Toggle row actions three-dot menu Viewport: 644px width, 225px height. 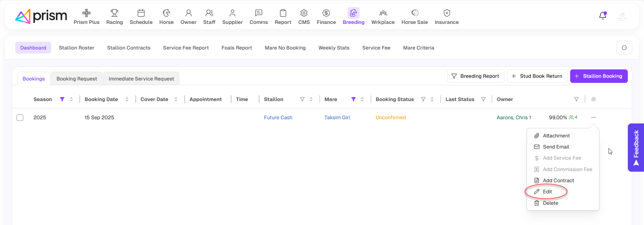point(593,118)
